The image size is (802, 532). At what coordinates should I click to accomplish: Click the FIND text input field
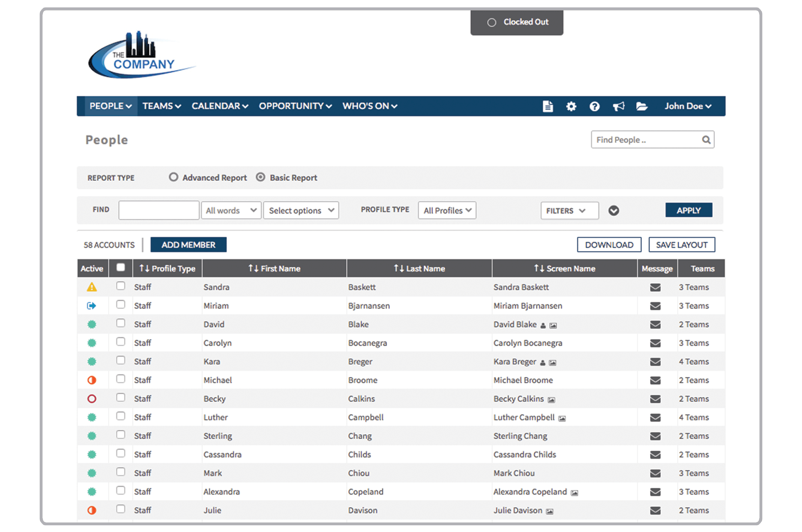point(159,210)
